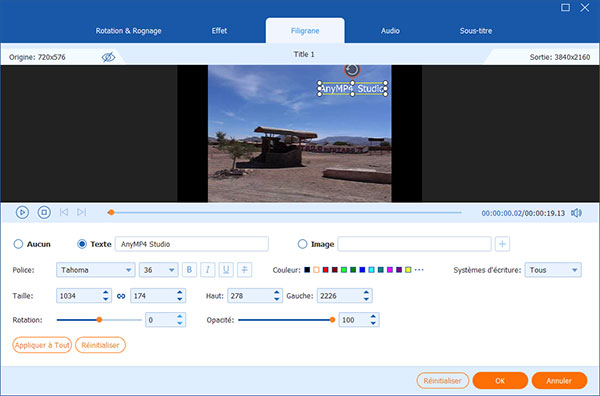Add watermark image with plus button

tap(502, 244)
